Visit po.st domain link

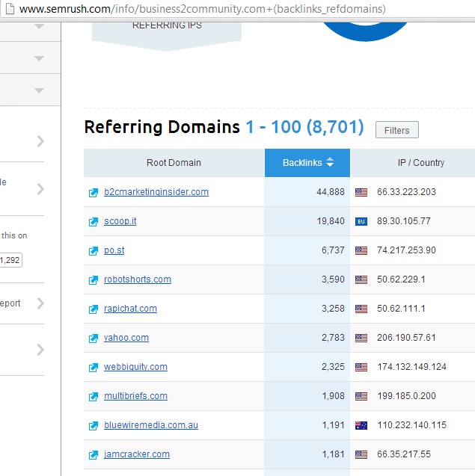tap(114, 250)
